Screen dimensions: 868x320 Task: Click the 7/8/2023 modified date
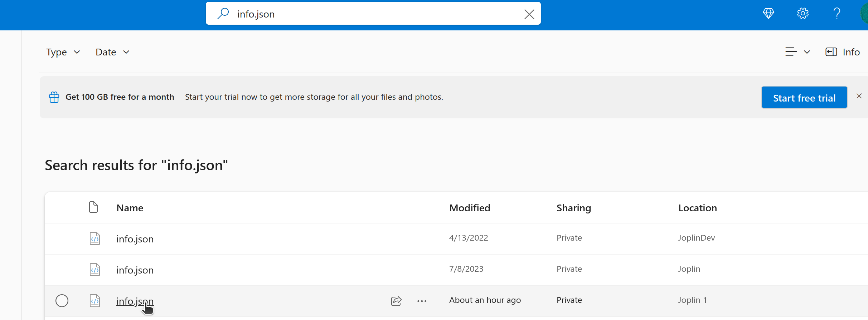pyautogui.click(x=466, y=269)
